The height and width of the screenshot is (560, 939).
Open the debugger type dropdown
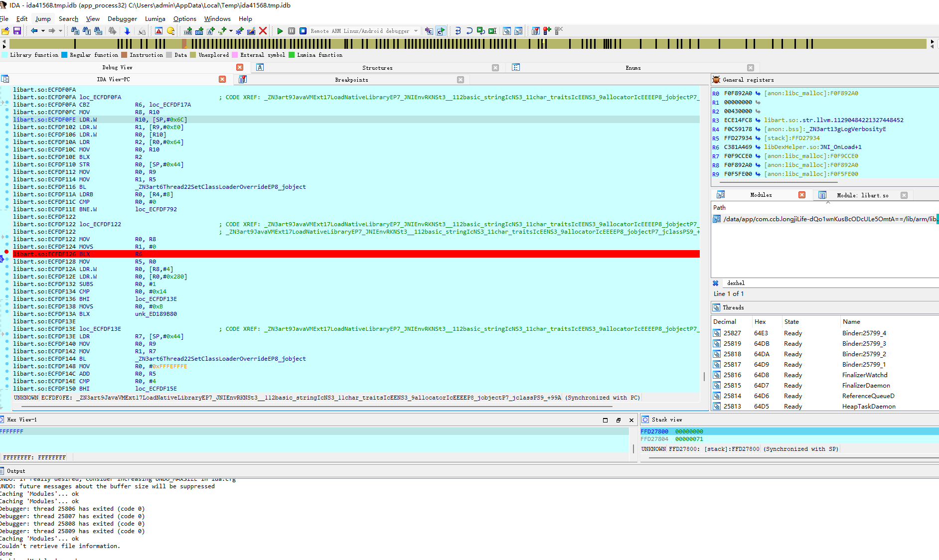[416, 31]
